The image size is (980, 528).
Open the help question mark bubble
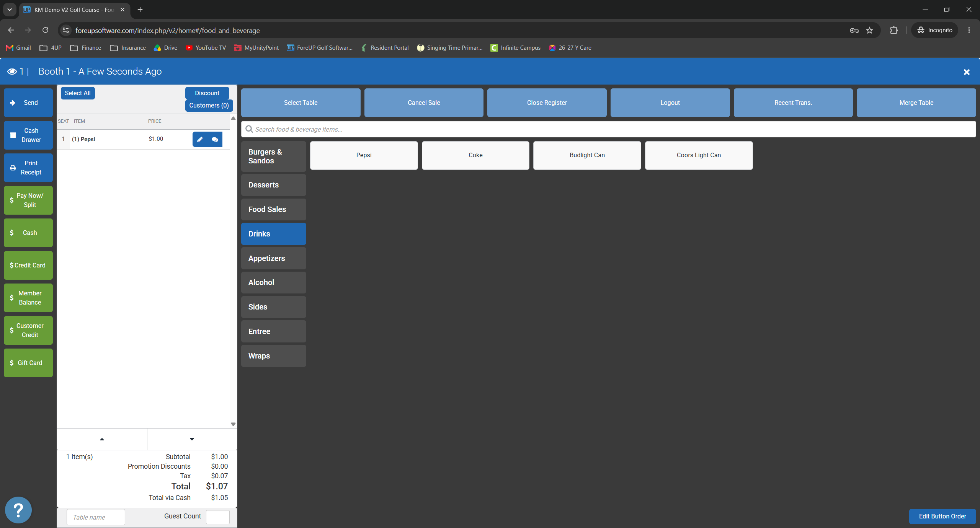point(18,510)
